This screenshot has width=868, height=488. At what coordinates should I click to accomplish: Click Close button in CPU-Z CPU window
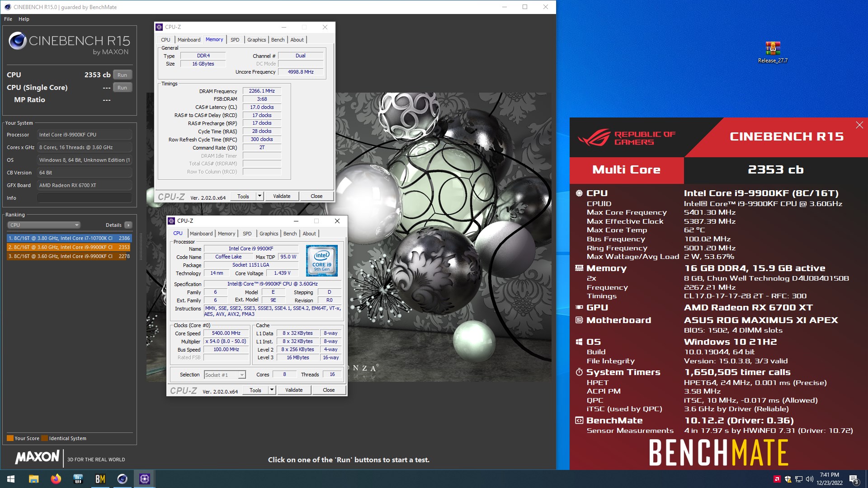coord(329,390)
